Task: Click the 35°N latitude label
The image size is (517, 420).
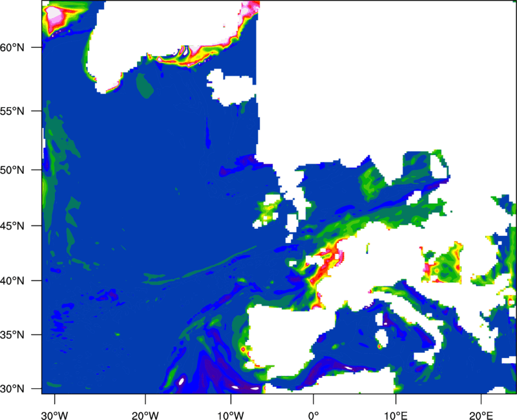Action: point(12,335)
